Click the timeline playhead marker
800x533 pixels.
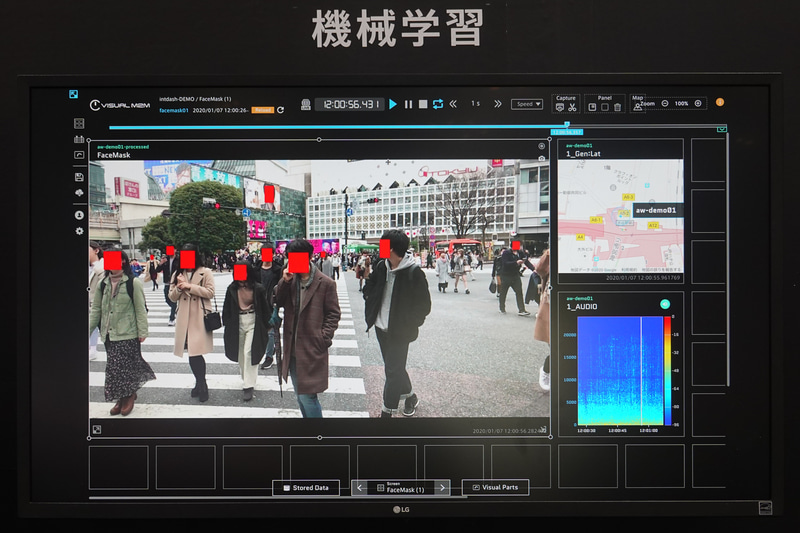566,124
